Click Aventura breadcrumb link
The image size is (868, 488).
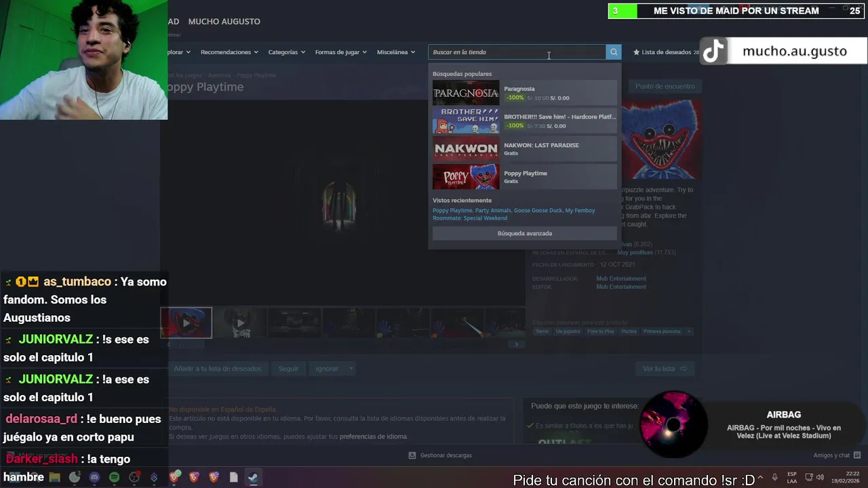[219, 75]
